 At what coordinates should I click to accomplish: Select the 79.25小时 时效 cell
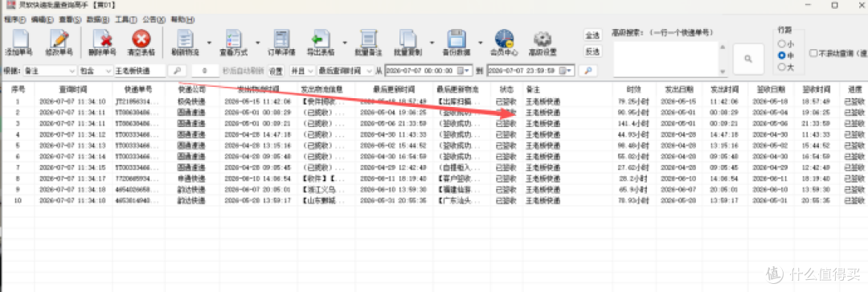coord(634,102)
